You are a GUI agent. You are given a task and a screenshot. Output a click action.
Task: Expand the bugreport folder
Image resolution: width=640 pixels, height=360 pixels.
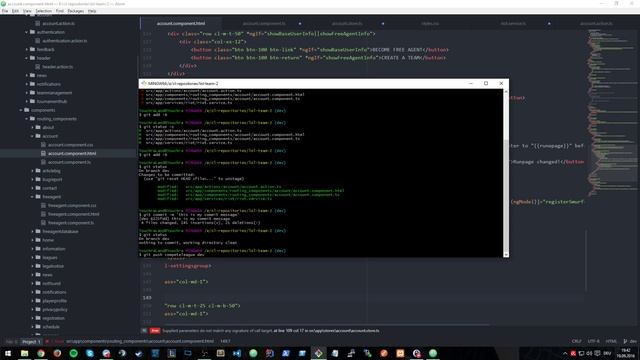(x=33, y=179)
